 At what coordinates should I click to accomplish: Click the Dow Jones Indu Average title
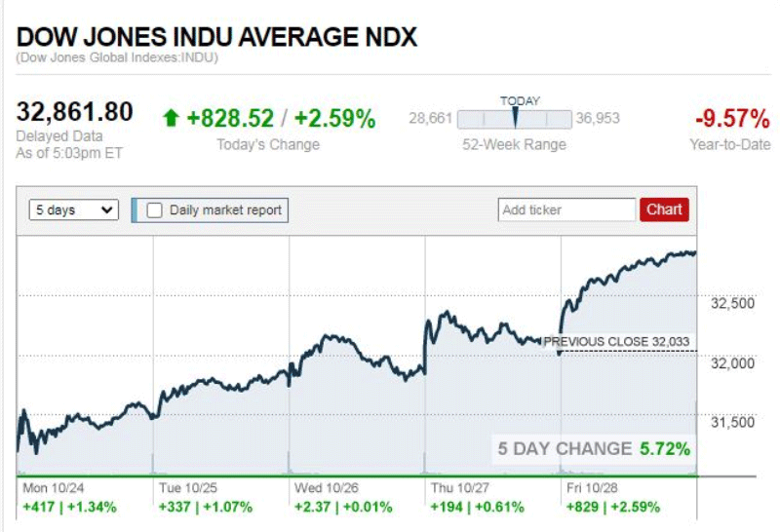click(x=216, y=37)
